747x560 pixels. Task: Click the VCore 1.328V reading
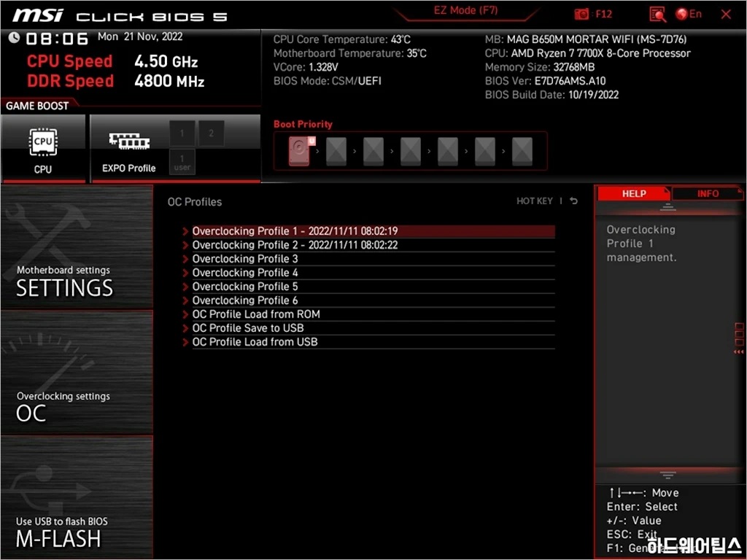[306, 67]
